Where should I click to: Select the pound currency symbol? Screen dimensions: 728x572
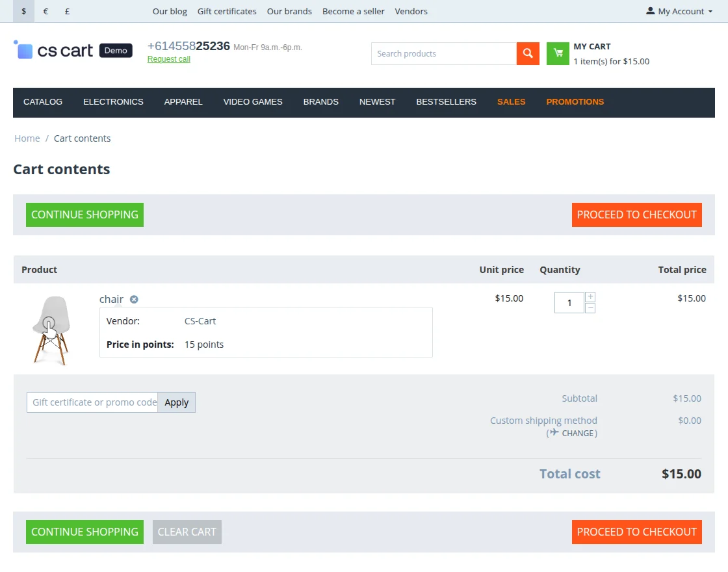[x=67, y=11]
